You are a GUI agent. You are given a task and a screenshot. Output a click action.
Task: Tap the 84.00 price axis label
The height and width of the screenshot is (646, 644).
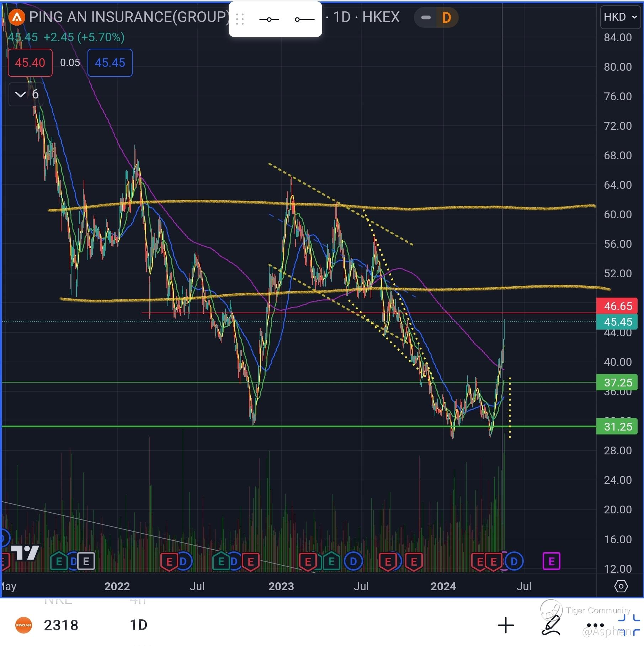(618, 37)
